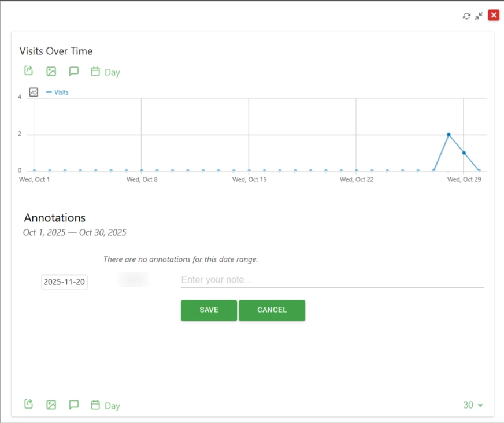The width and height of the screenshot is (504, 423).
Task: Open the chart metrics picker icon
Action: click(34, 92)
